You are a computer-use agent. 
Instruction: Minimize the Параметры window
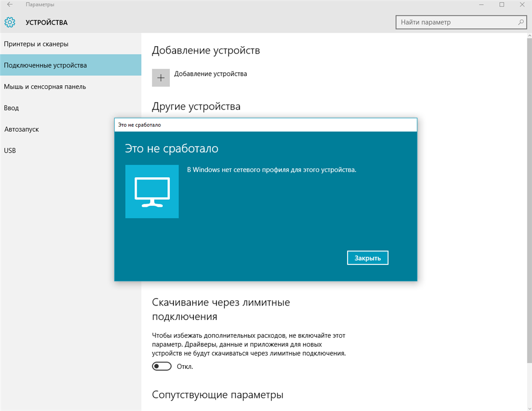coord(482,4)
